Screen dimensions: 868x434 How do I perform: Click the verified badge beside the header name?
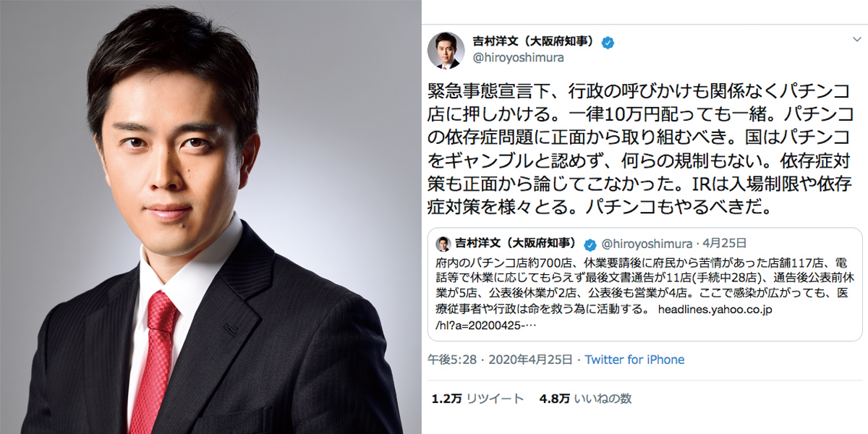[x=608, y=43]
